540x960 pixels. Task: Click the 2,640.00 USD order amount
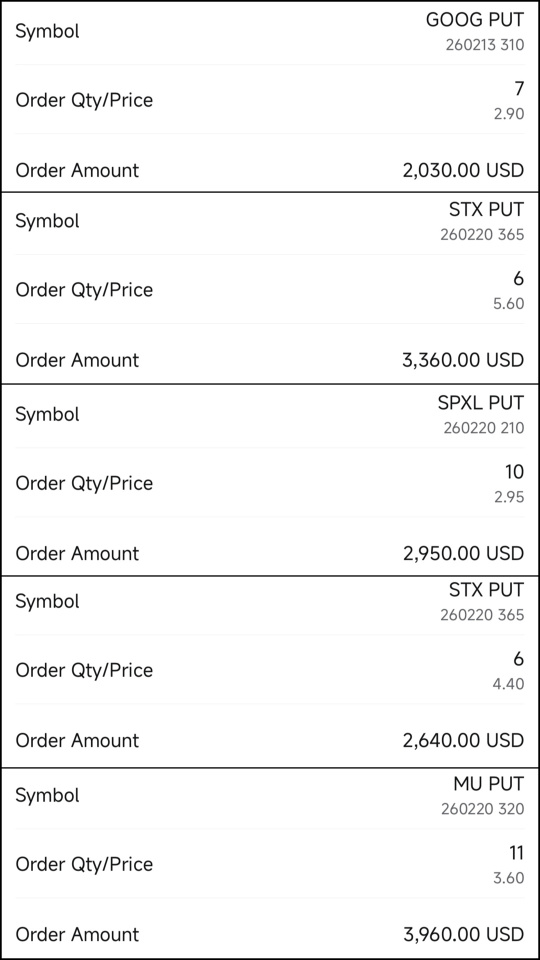point(463,741)
